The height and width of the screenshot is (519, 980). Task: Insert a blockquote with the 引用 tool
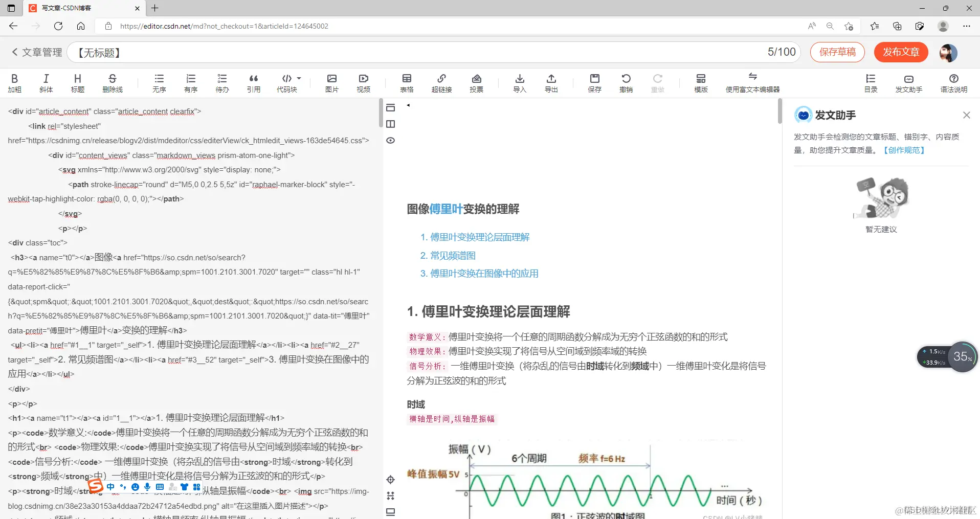pyautogui.click(x=253, y=82)
